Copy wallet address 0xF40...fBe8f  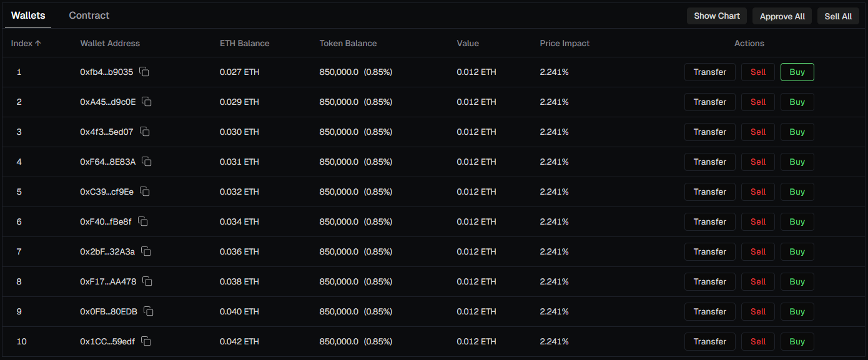pos(143,221)
